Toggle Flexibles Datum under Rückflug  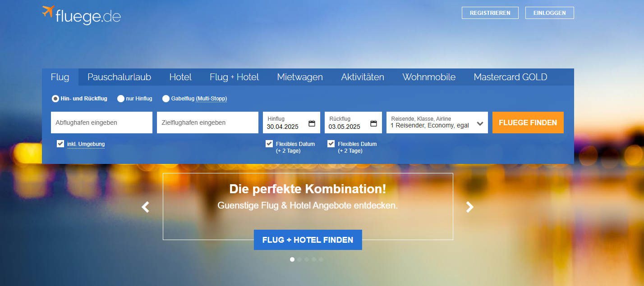(x=331, y=144)
